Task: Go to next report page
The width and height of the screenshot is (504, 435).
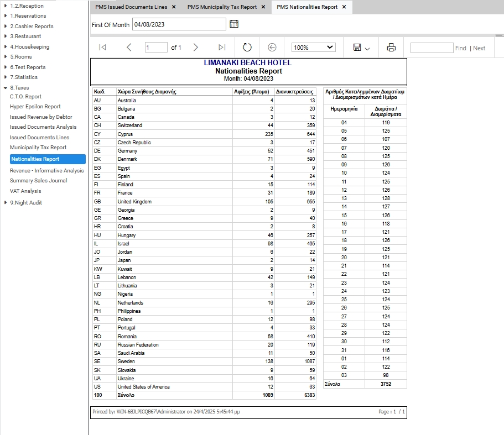Action: tap(195, 48)
